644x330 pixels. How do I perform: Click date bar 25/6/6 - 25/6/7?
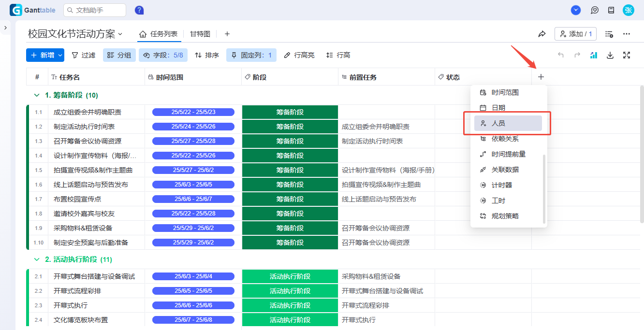193,199
